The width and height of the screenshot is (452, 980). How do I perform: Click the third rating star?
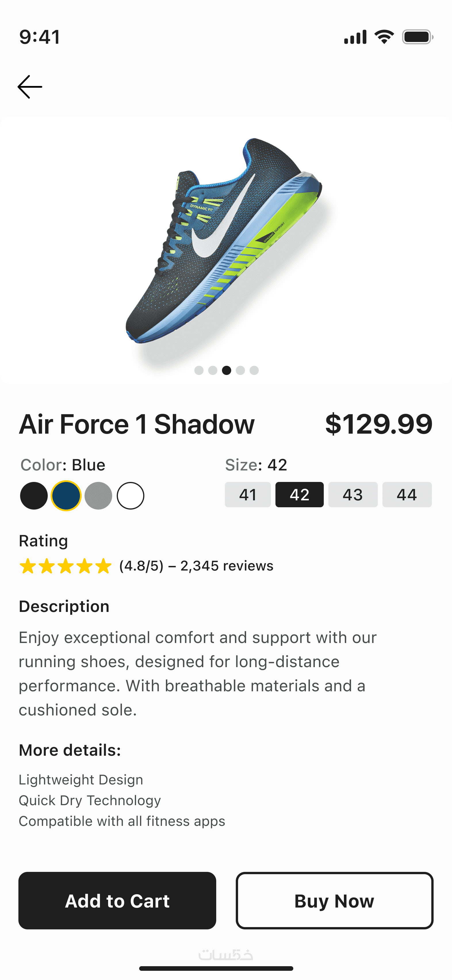coord(66,566)
